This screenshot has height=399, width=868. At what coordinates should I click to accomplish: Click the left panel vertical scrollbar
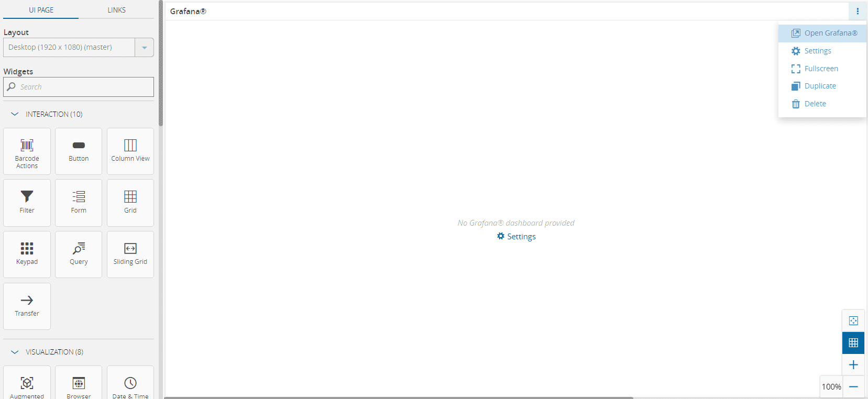[161, 63]
